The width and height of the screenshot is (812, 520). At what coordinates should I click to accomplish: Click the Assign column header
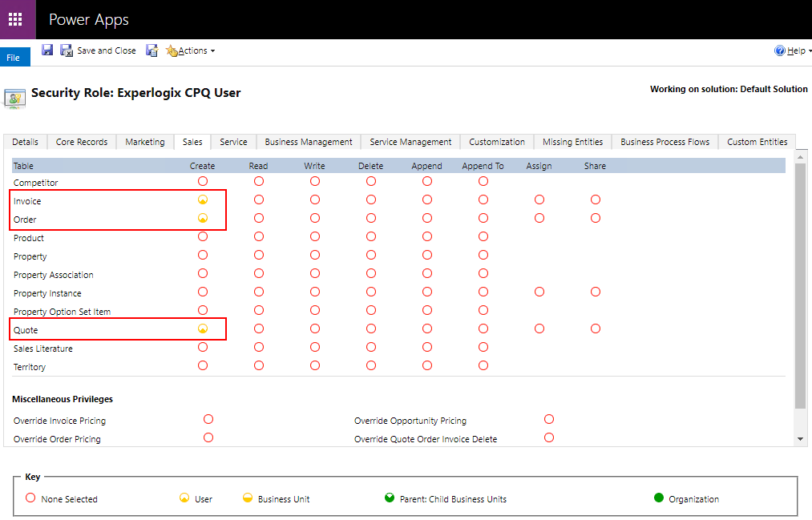pyautogui.click(x=539, y=166)
